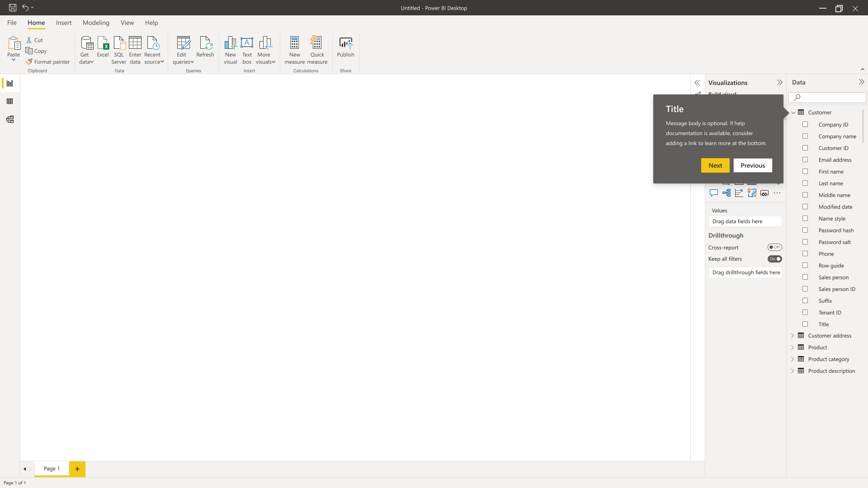Toggle the Cross-report switch
Image resolution: width=868 pixels, height=488 pixels.
[x=774, y=247]
